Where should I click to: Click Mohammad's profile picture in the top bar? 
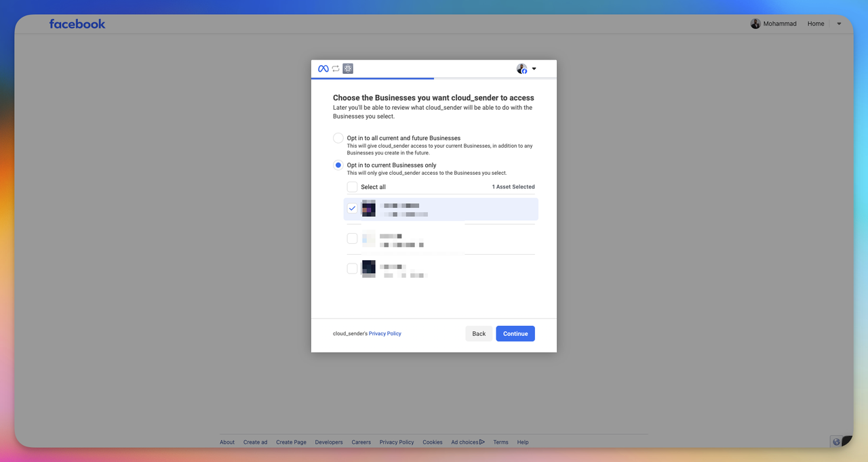tap(755, 24)
